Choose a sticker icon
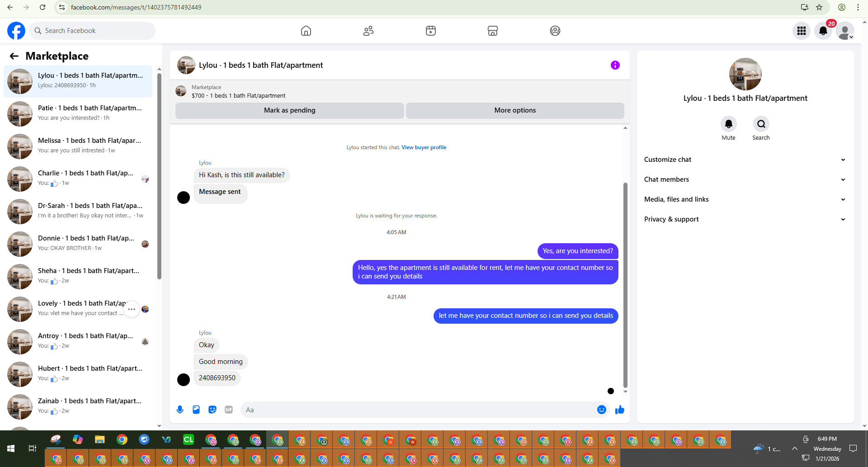Screen dimensions: 868x467 coord(212,410)
